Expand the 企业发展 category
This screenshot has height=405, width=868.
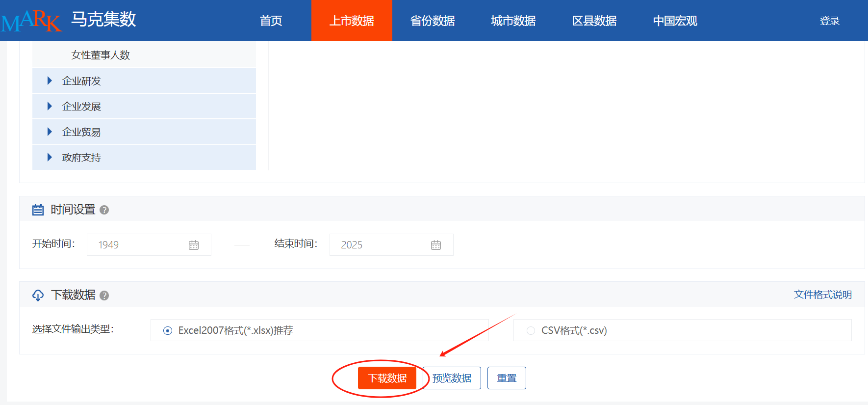pyautogui.click(x=50, y=107)
